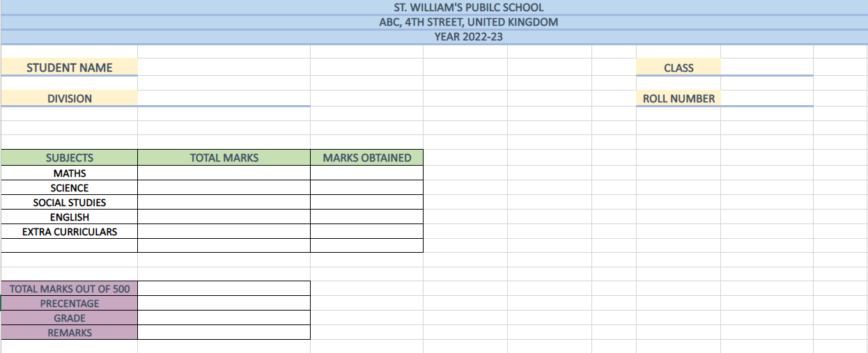This screenshot has width=868, height=353.
Task: Click the YEAR 2022-23 header cell
Action: (x=468, y=37)
